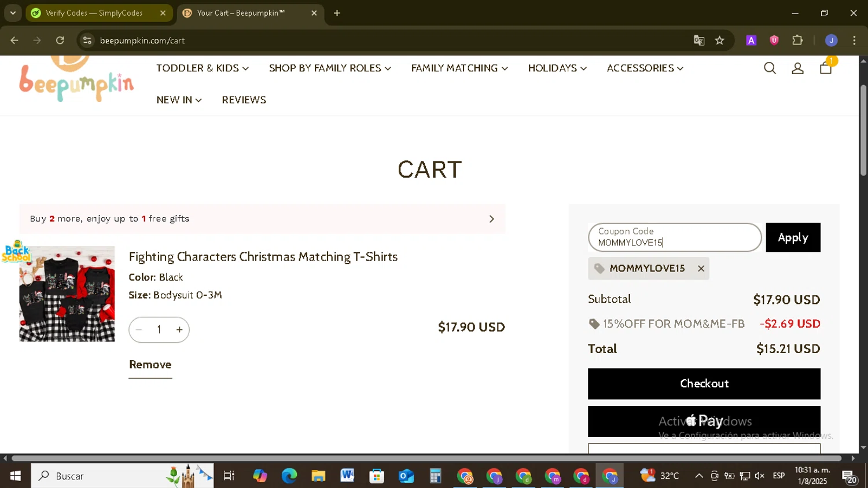Reload the page

tap(60, 41)
